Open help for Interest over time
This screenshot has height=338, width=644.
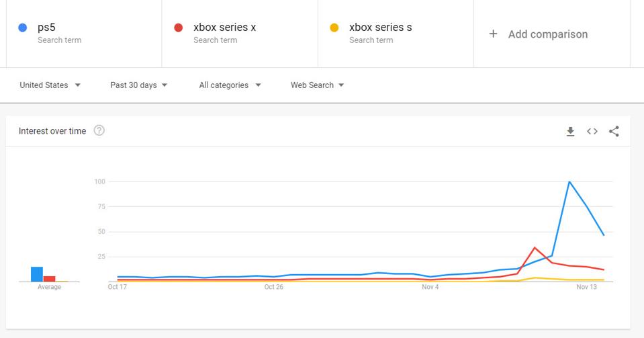(x=99, y=130)
